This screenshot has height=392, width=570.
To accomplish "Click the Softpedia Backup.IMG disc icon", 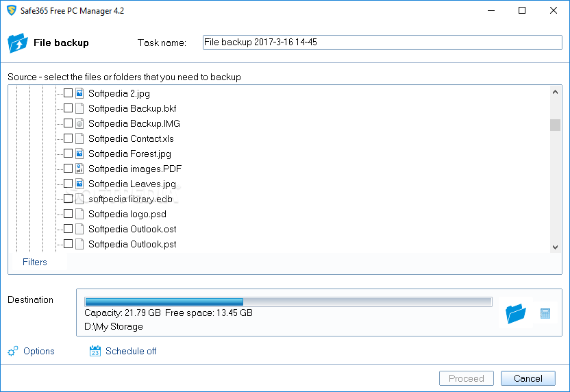I will click(x=79, y=123).
